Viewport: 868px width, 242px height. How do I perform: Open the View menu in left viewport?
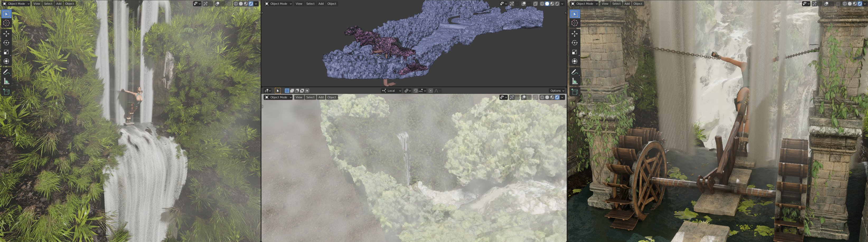pyautogui.click(x=37, y=4)
